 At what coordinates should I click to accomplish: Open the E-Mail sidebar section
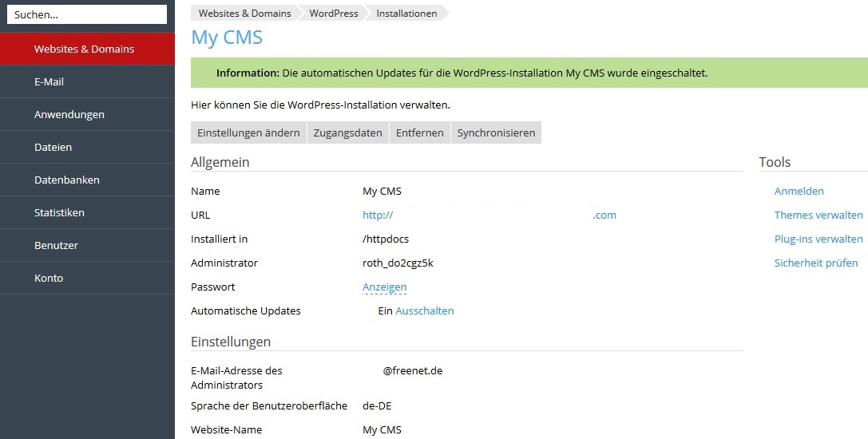[88, 81]
